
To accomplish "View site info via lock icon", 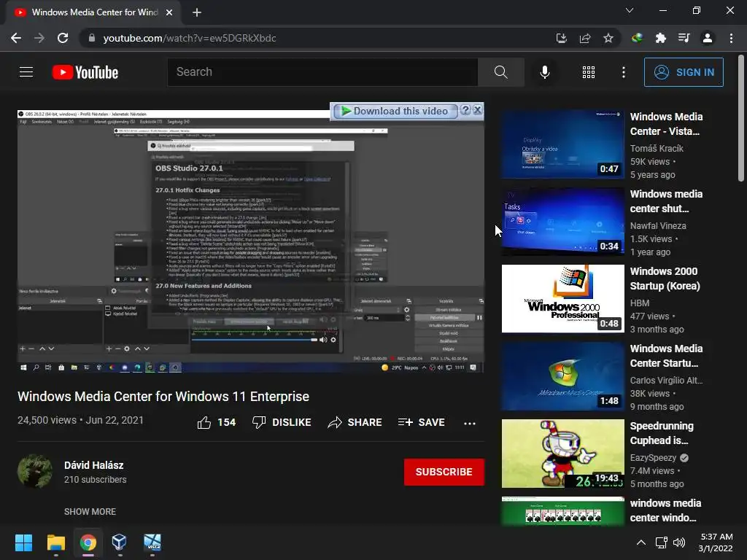I will pos(92,38).
